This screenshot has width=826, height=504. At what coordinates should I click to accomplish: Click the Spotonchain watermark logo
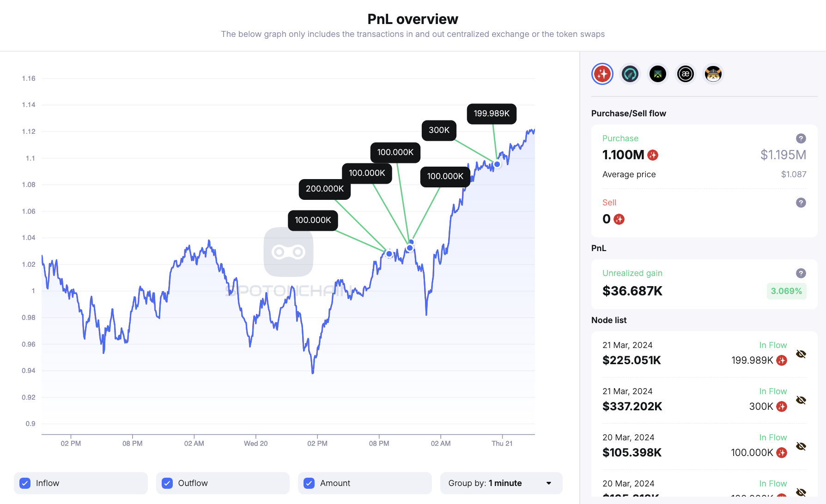pos(288,252)
